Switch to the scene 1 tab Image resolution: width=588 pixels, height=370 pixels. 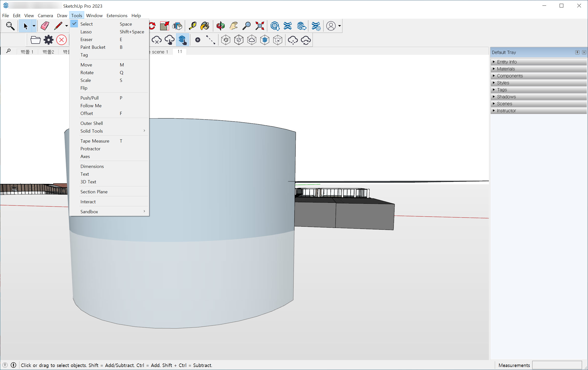pos(160,52)
